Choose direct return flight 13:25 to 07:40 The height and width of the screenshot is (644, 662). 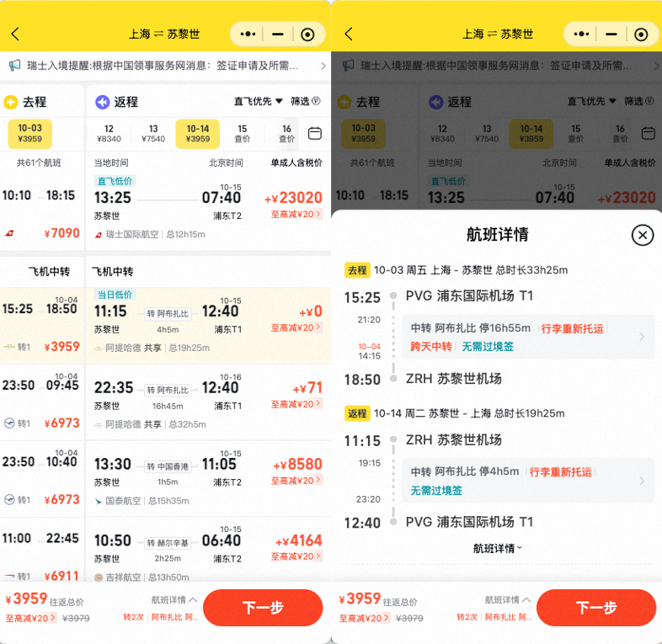208,210
